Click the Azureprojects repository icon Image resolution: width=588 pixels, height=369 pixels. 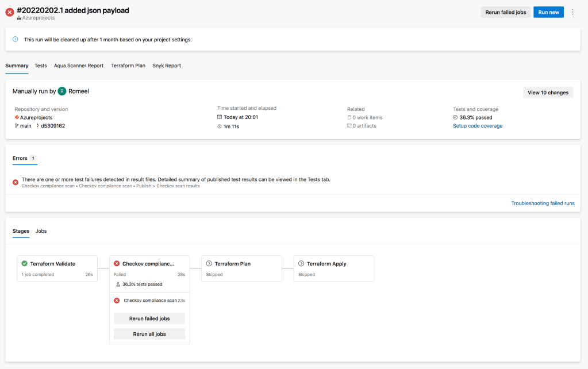pyautogui.click(x=17, y=117)
